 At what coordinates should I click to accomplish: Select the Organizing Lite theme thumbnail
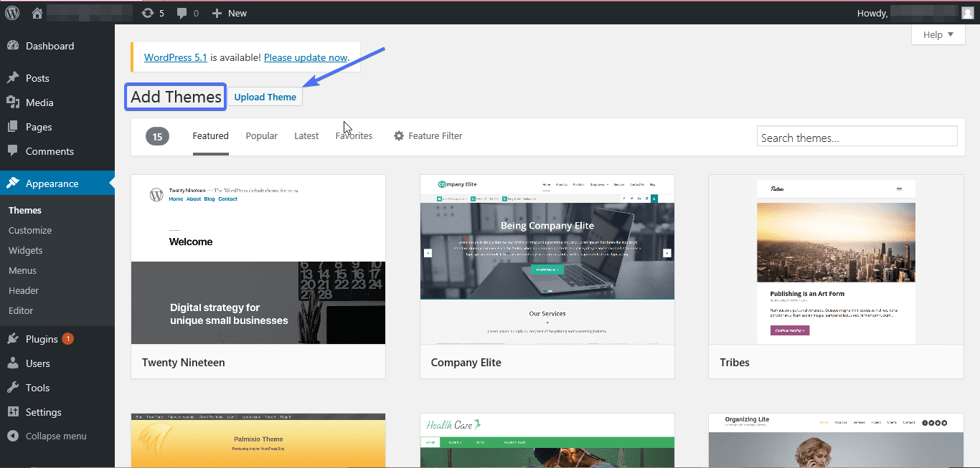tap(836, 441)
